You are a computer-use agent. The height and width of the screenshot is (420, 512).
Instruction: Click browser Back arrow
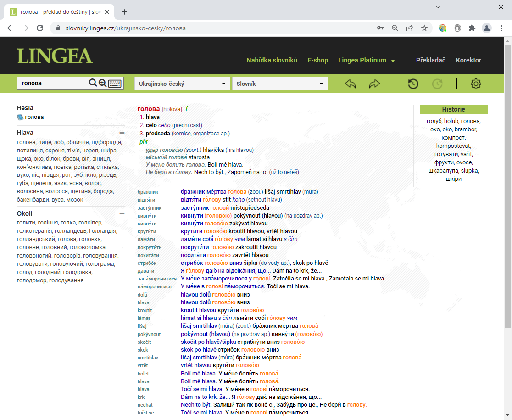tap(11, 28)
